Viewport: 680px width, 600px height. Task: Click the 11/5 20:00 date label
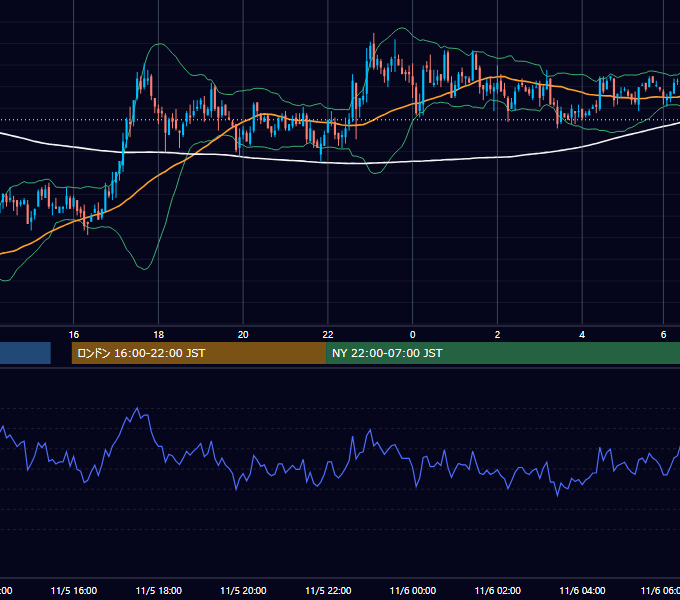tap(243, 590)
